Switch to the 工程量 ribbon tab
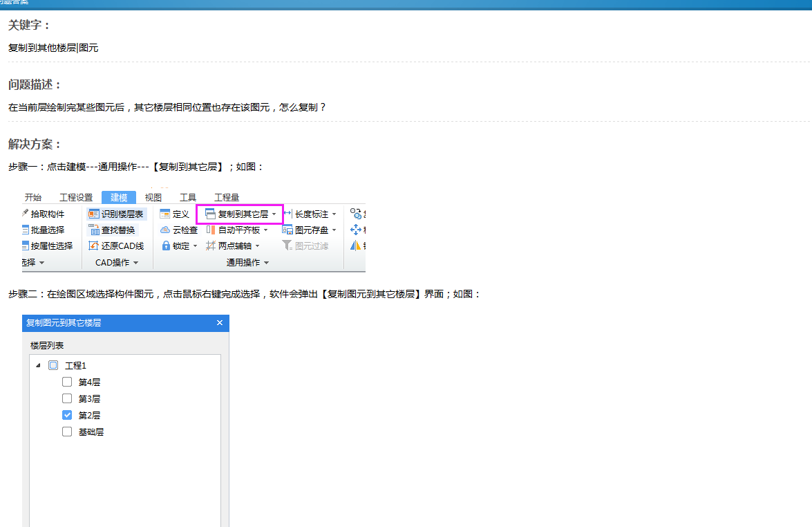The height and width of the screenshot is (527, 812). click(227, 197)
